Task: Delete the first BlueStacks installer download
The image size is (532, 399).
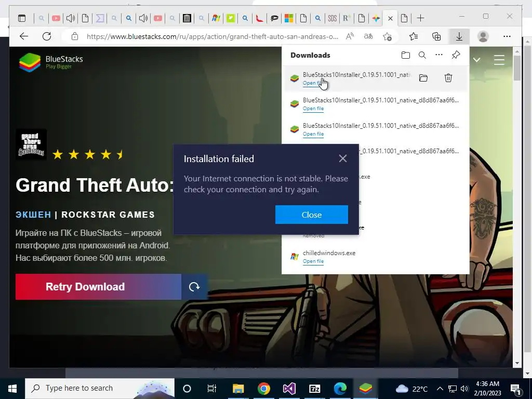Action: pos(448,78)
